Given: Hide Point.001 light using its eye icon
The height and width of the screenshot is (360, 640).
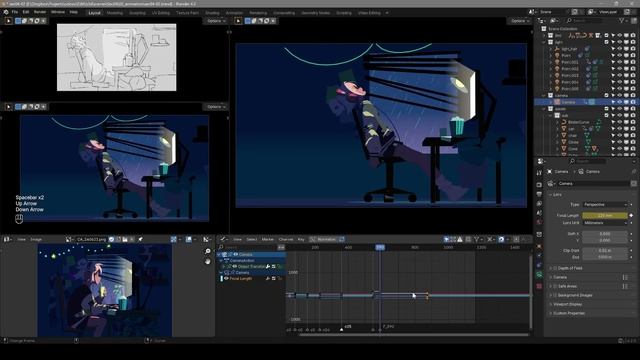Looking at the screenshot, I should coord(619,62).
